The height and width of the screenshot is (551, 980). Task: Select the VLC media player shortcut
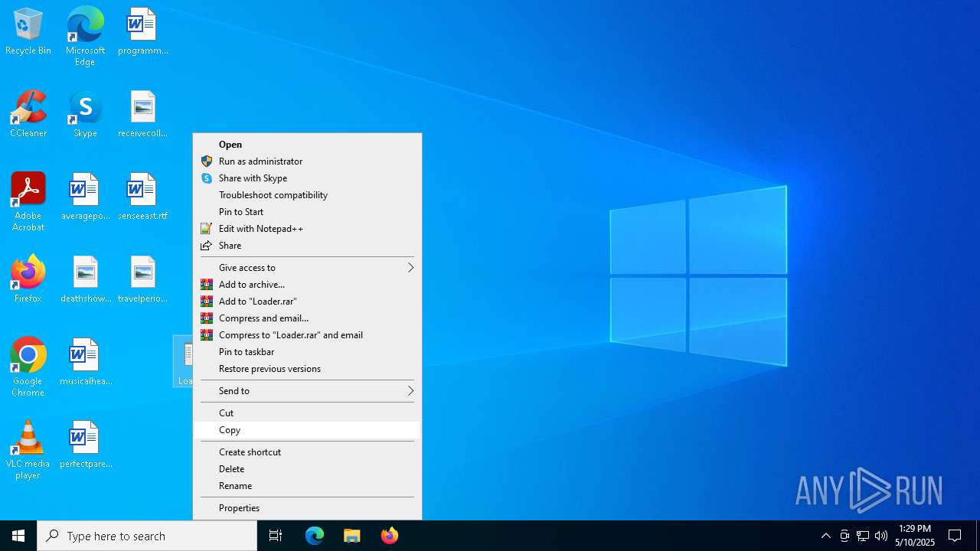[x=28, y=450]
